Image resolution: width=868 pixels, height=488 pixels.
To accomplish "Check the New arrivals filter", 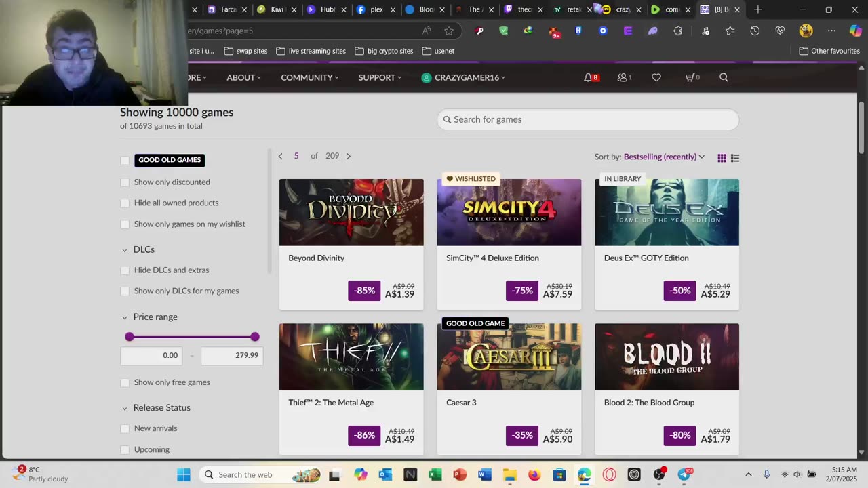I will [x=125, y=429].
